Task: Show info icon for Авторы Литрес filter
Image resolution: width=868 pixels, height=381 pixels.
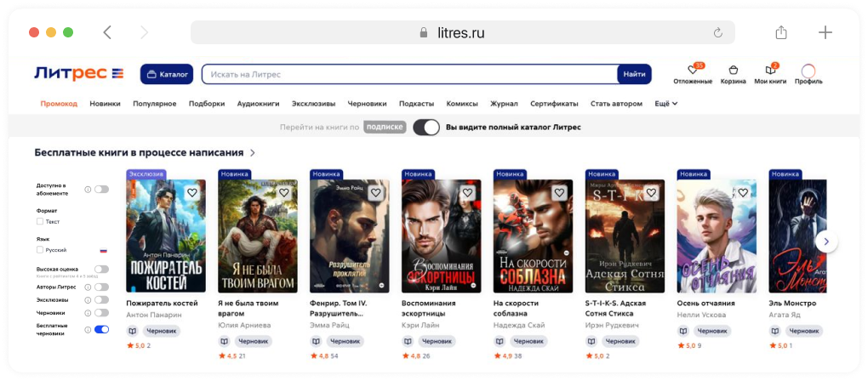Action: pyautogui.click(x=88, y=287)
